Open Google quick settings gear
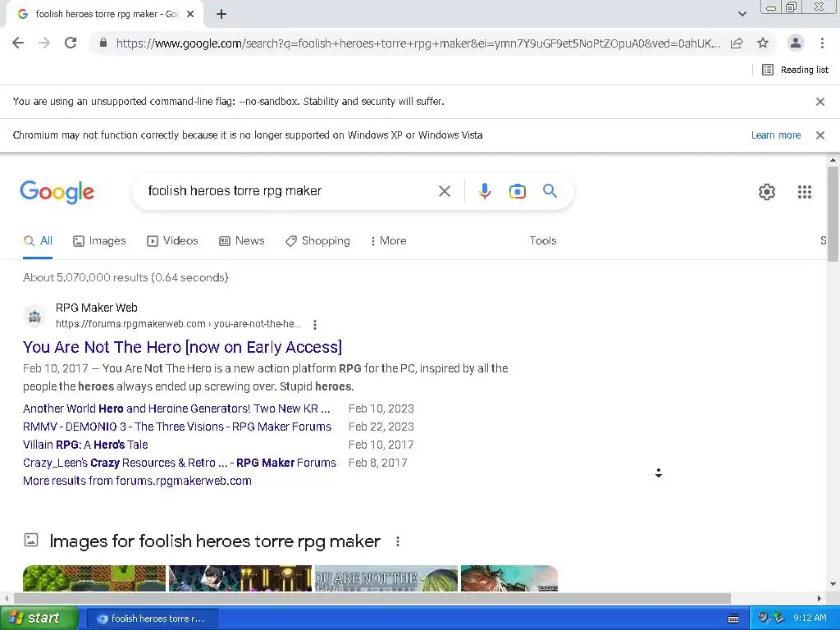Image resolution: width=840 pixels, height=630 pixels. (x=767, y=192)
